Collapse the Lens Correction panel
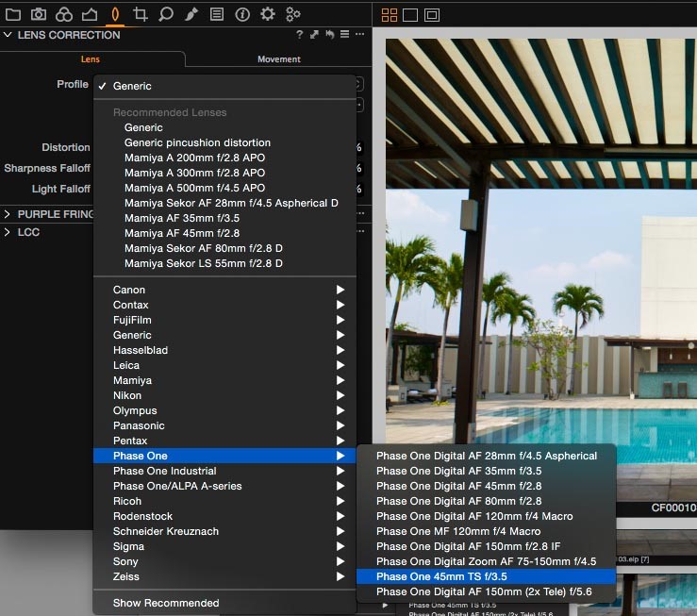The image size is (697, 616). tap(8, 35)
